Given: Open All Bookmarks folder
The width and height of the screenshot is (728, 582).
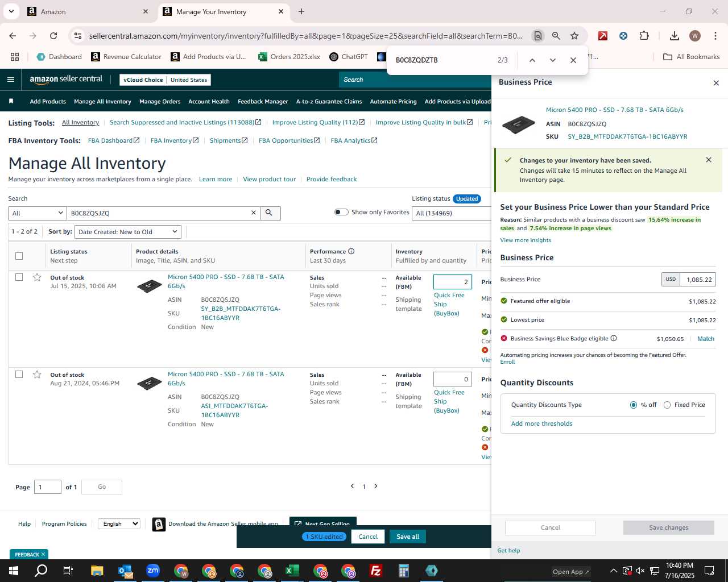Looking at the screenshot, I should tap(692, 57).
